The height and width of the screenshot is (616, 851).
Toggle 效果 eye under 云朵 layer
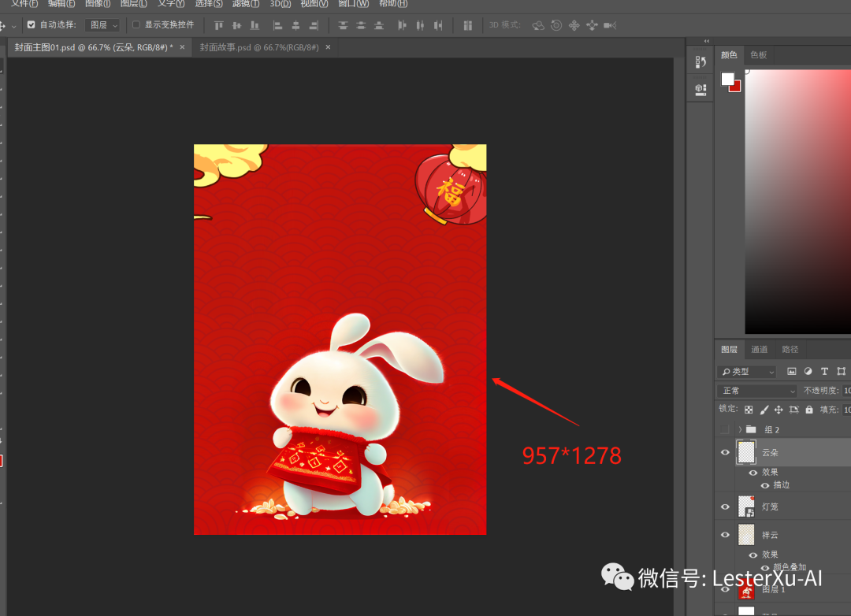click(753, 473)
